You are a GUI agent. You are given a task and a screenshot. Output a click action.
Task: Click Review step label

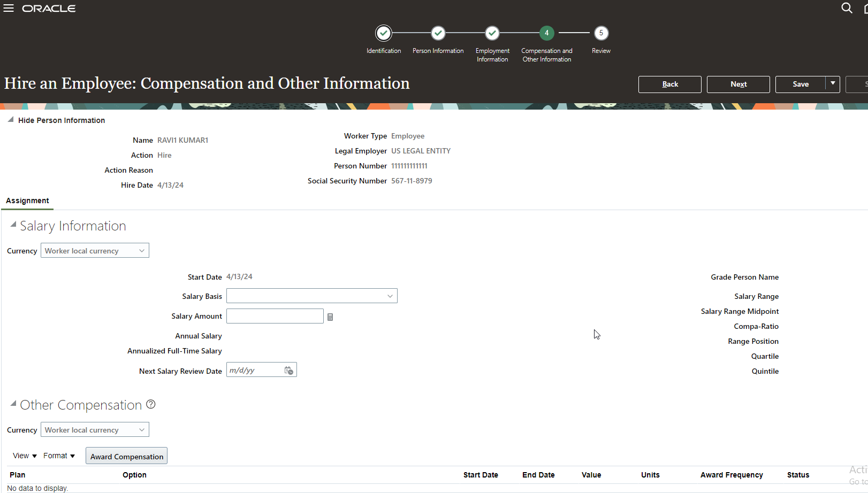pos(601,51)
